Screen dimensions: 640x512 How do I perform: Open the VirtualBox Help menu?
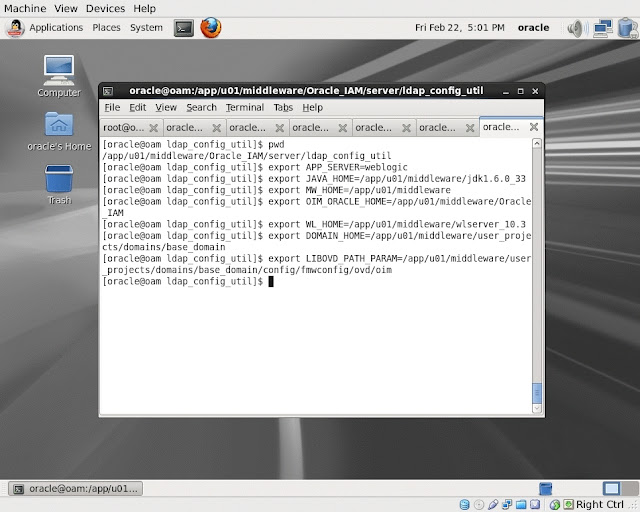coord(144,8)
